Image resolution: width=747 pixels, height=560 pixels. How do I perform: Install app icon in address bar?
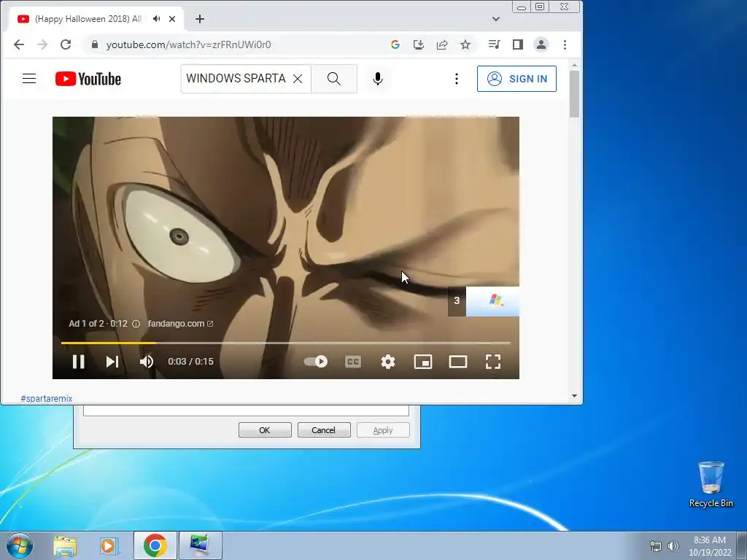click(418, 44)
